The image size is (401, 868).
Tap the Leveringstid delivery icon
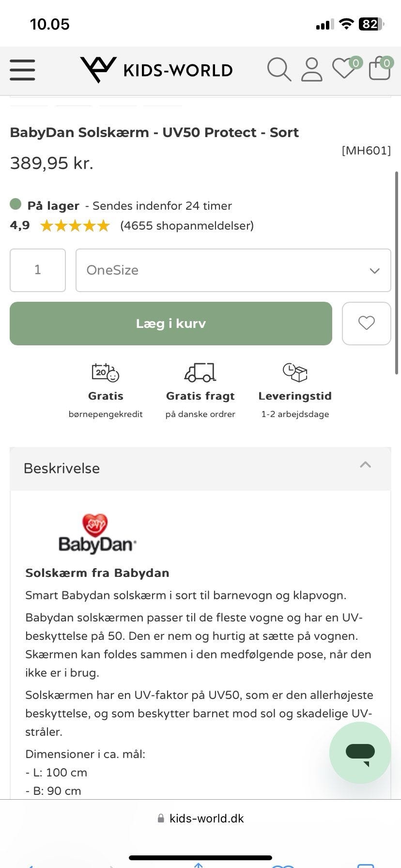pyautogui.click(x=295, y=372)
